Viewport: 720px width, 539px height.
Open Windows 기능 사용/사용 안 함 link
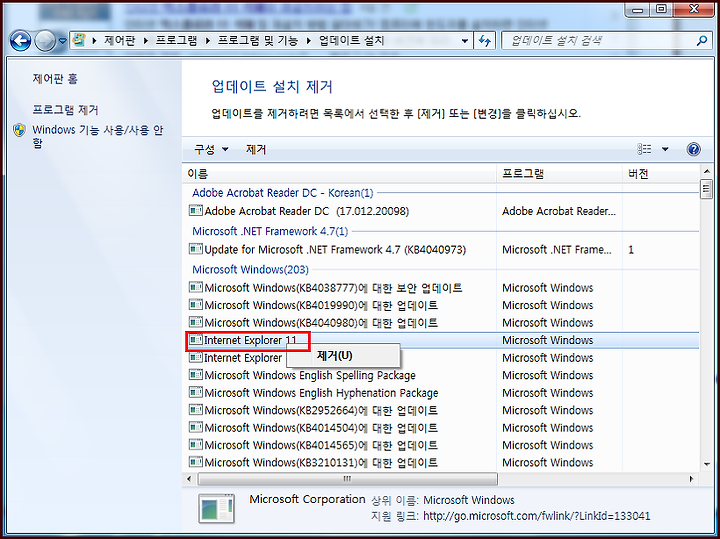[97, 136]
